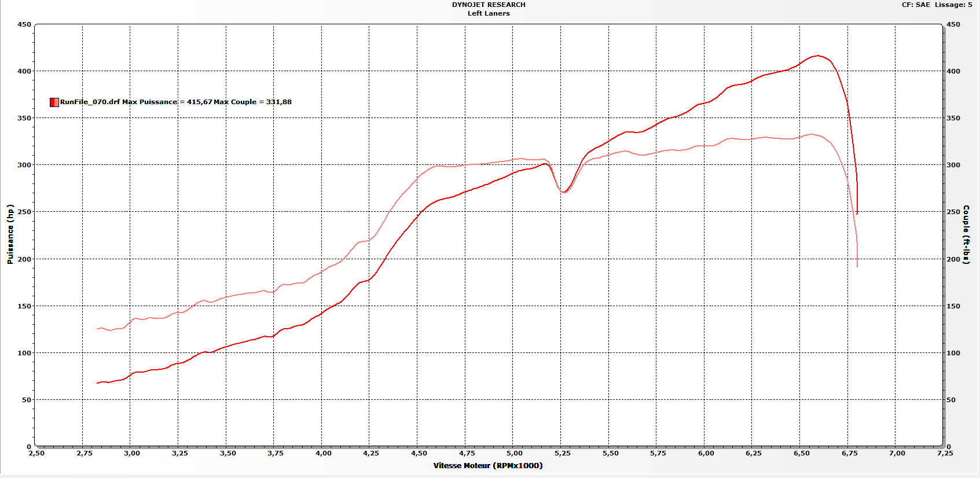Image resolution: width=980 pixels, height=478 pixels.
Task: Click the 6,00 label on the RPM axis
Action: pos(706,453)
